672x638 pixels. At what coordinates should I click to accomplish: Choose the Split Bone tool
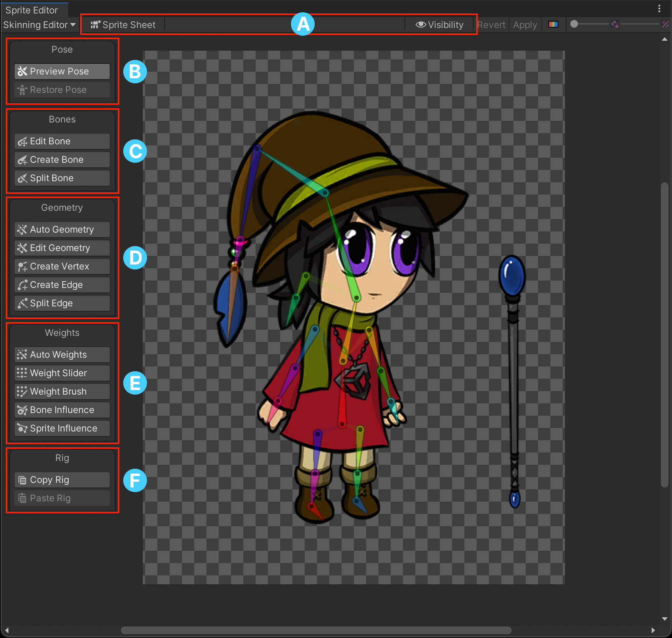pos(62,178)
